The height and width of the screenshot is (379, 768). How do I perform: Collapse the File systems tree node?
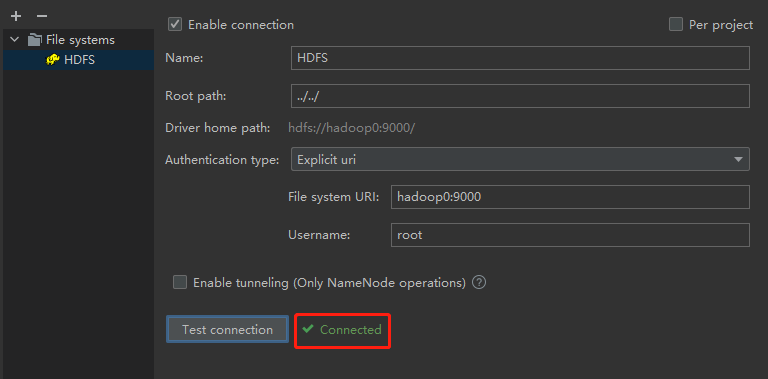15,40
